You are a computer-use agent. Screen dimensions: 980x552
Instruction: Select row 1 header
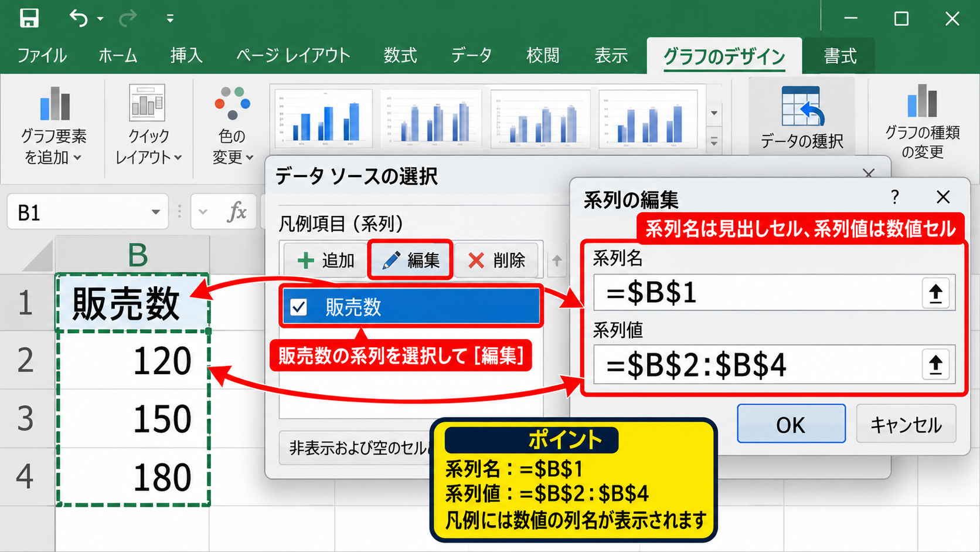tap(27, 303)
